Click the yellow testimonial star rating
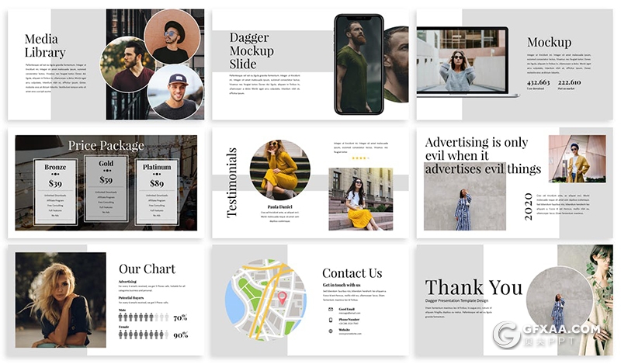Image resolution: width=621 pixels, height=364 pixels. [361, 158]
